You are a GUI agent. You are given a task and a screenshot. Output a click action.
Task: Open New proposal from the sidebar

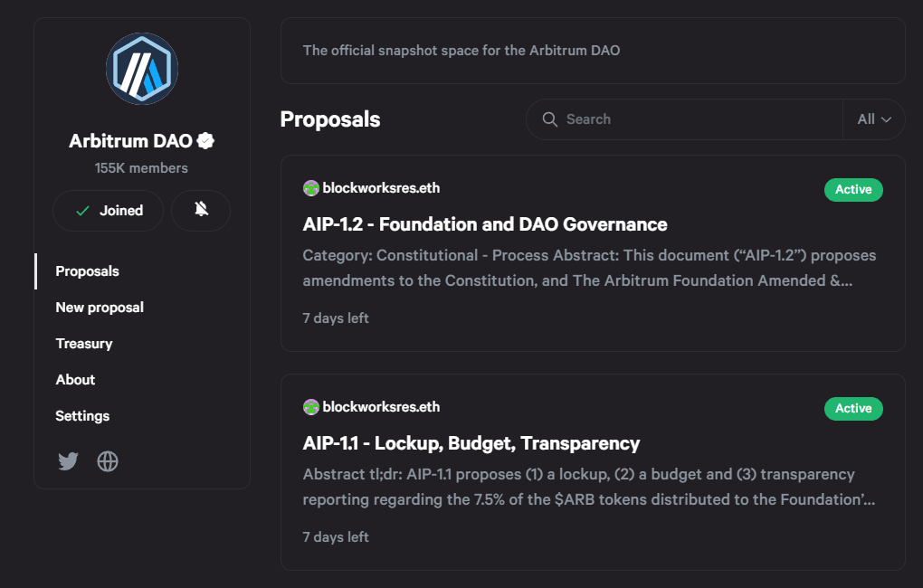pyautogui.click(x=100, y=308)
